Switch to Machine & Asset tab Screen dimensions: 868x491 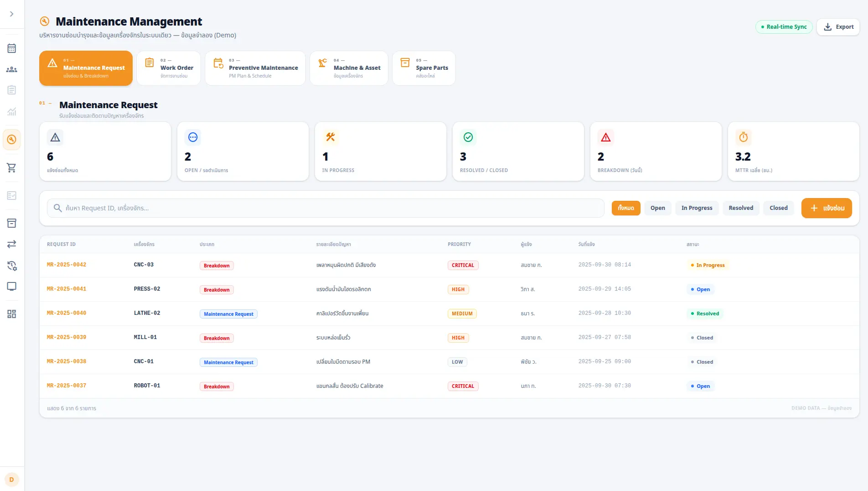(x=349, y=68)
